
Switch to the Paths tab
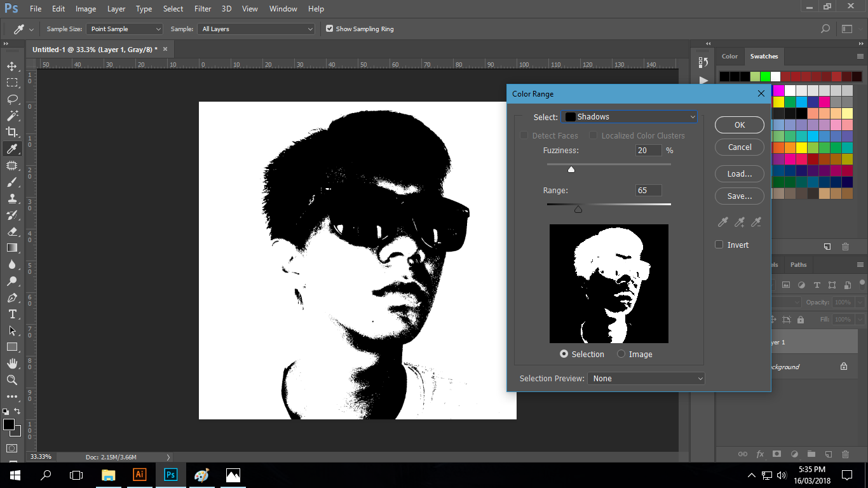tap(798, 265)
